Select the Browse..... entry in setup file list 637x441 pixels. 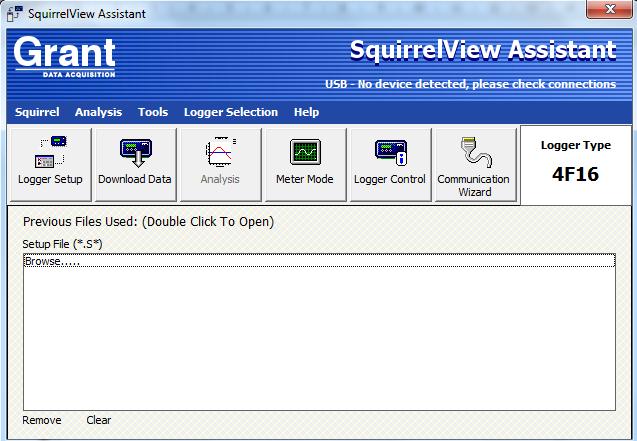319,261
